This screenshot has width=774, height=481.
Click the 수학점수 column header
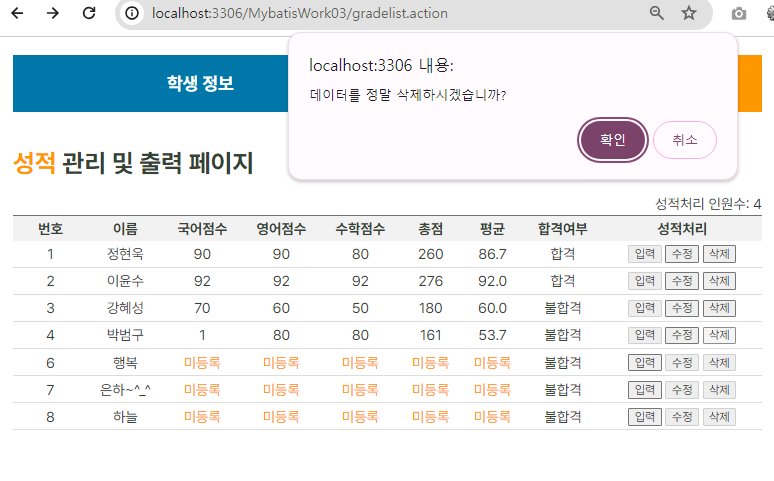point(360,229)
